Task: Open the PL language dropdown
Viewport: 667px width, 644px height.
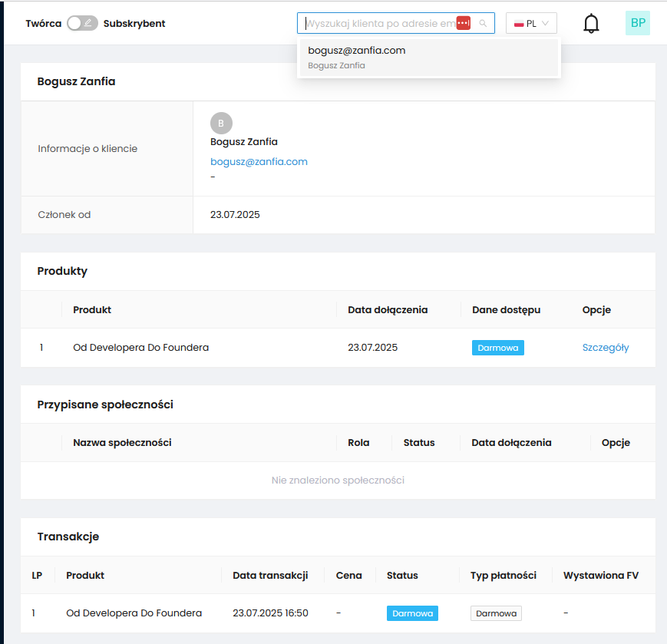Action: coord(531,24)
